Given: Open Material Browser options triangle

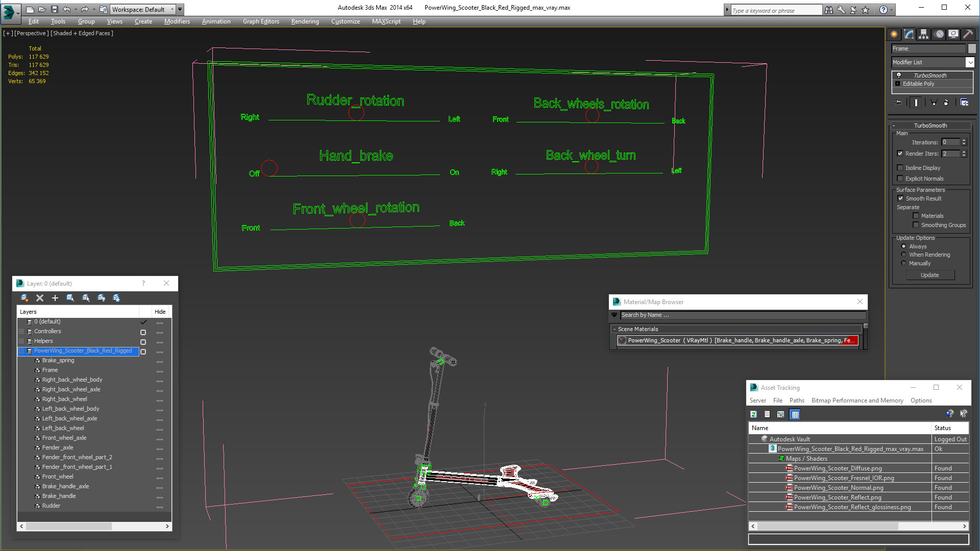Looking at the screenshot, I should pos(615,315).
